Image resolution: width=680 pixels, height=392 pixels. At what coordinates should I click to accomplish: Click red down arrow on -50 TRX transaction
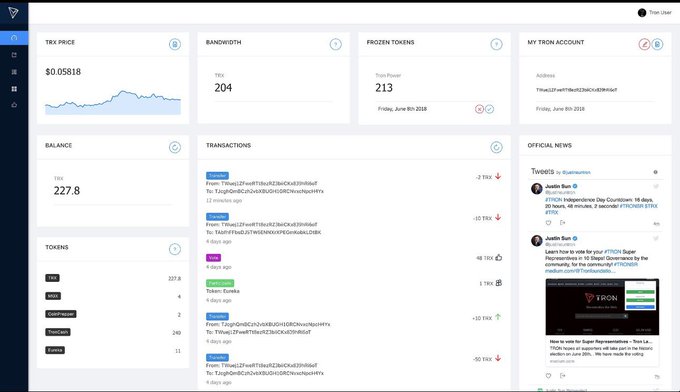pyautogui.click(x=498, y=358)
